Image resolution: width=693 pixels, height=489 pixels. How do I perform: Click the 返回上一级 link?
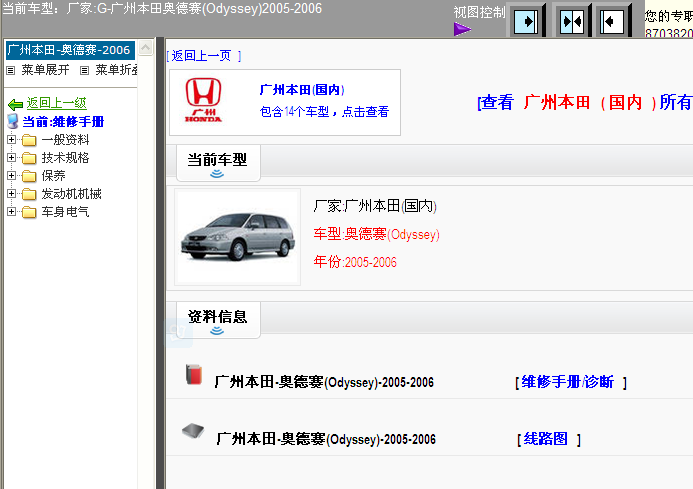tap(56, 103)
